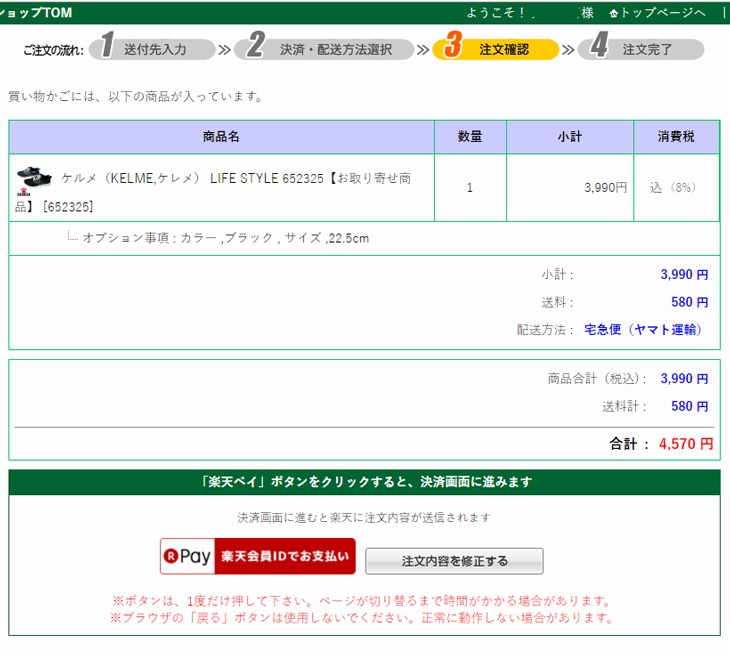Viewport: 730px width, 655px height.
Task: Click the number 2 step icon
Action: [x=257, y=46]
